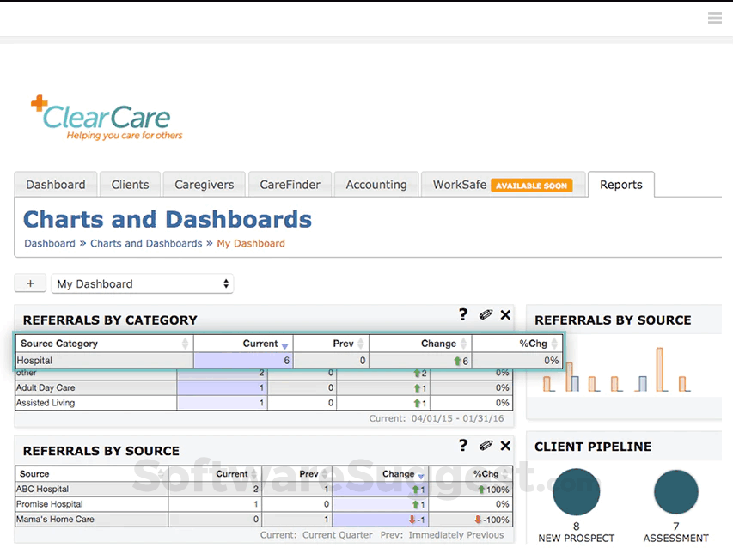Add a new widget with the plus button

pos(30,283)
